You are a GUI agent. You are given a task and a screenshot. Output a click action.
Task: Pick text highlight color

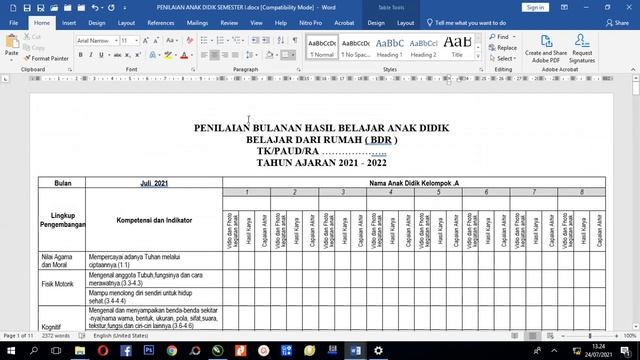[167, 55]
